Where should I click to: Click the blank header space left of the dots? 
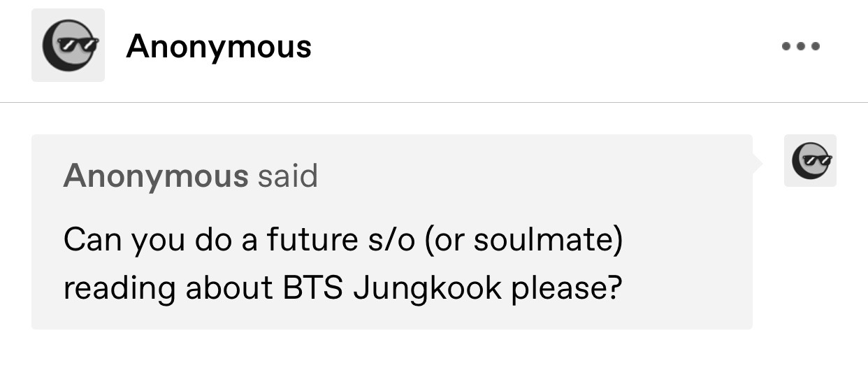coord(545,47)
